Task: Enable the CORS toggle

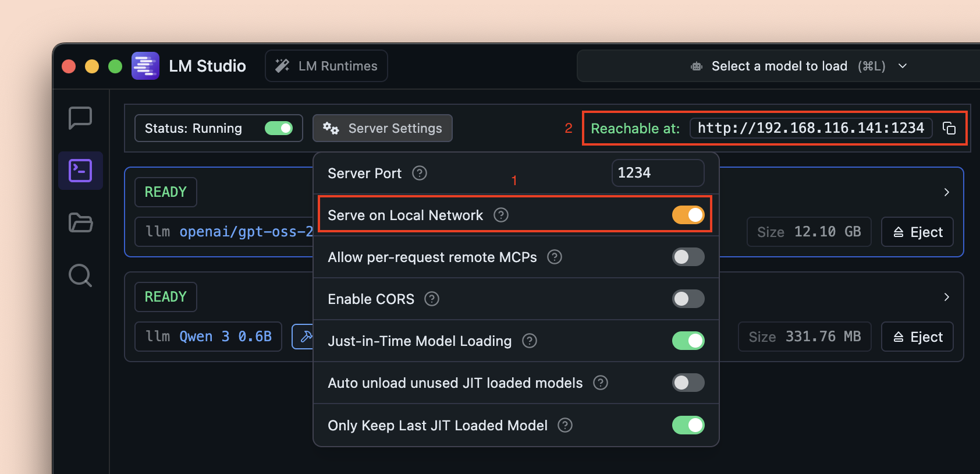Action: click(688, 299)
